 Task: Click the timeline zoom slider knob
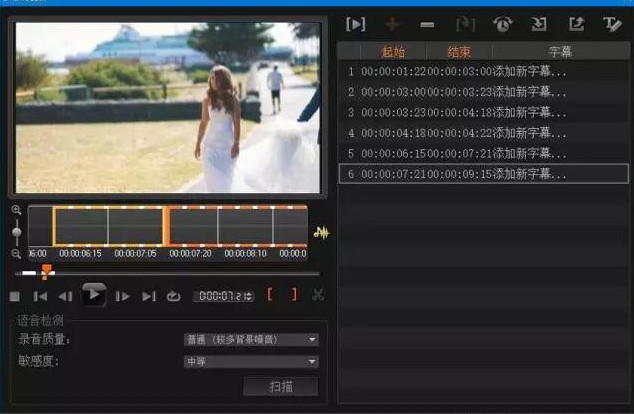(x=17, y=232)
